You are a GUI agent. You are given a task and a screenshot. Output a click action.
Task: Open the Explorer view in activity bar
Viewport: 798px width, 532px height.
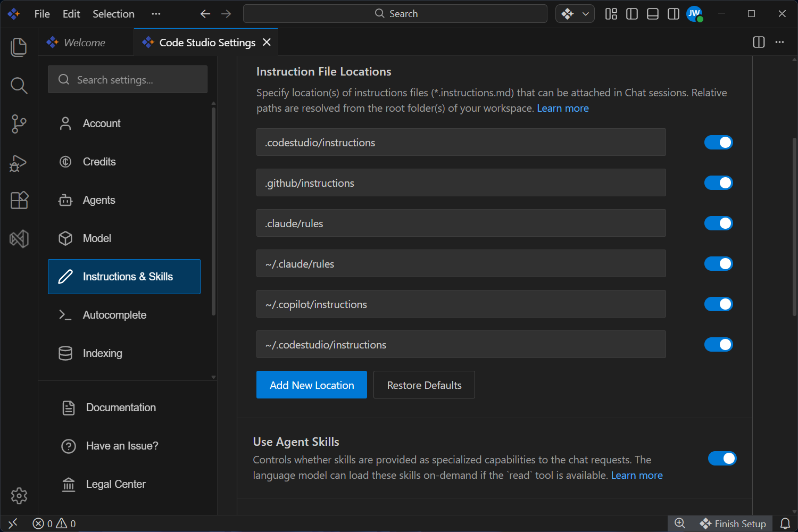click(19, 47)
